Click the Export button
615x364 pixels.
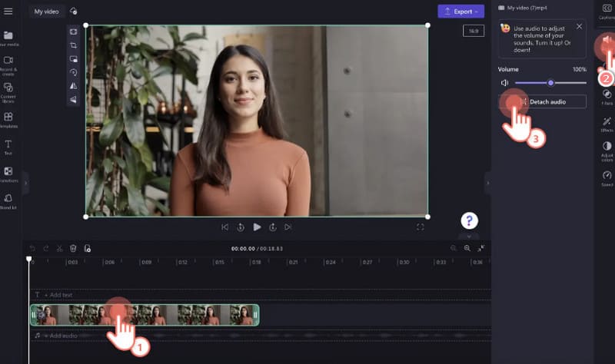[460, 12]
